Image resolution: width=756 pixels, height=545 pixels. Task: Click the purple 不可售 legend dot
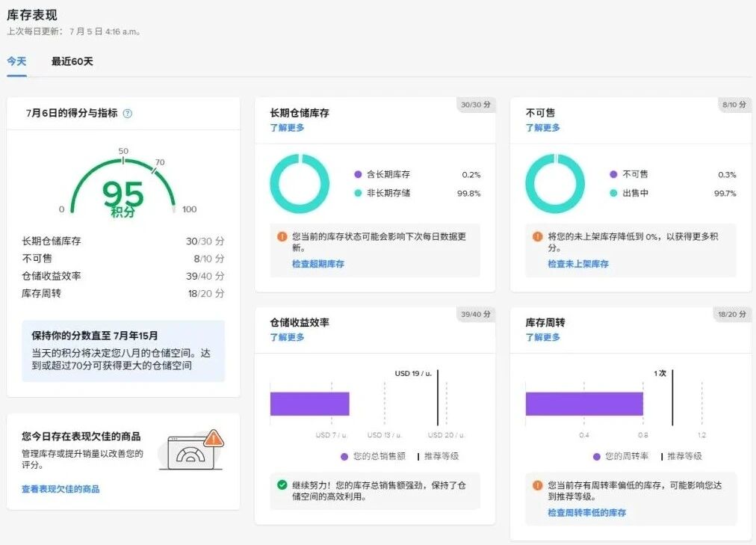613,174
